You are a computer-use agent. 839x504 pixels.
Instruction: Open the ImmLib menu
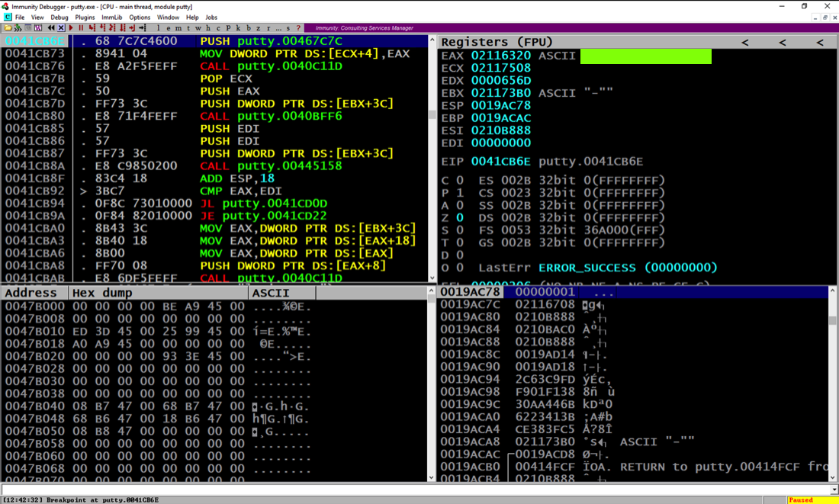click(x=112, y=17)
